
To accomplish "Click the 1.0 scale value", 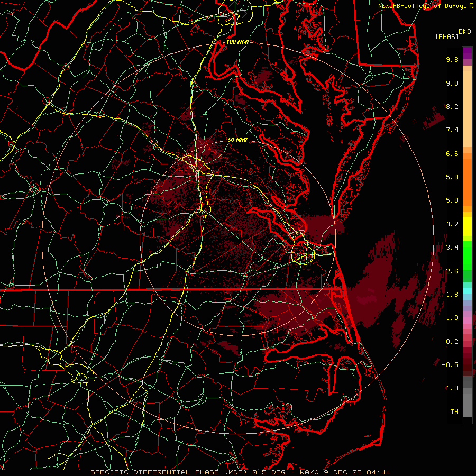I will (x=452, y=318).
